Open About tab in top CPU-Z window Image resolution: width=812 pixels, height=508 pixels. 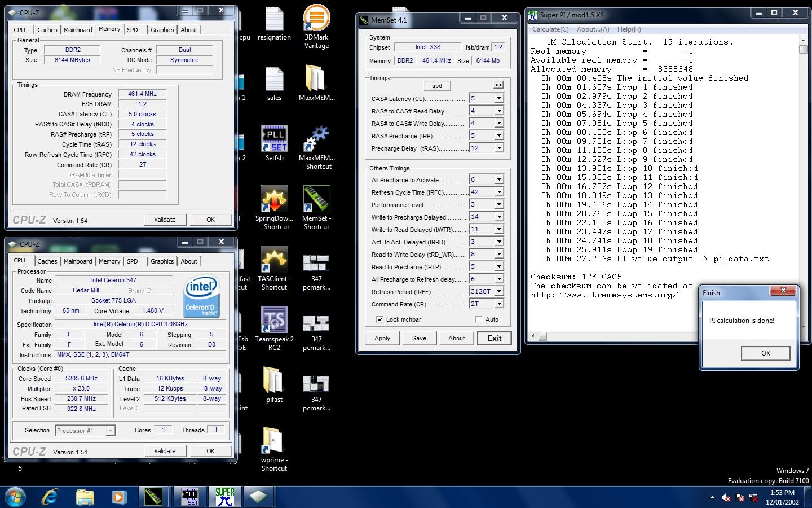coord(189,30)
